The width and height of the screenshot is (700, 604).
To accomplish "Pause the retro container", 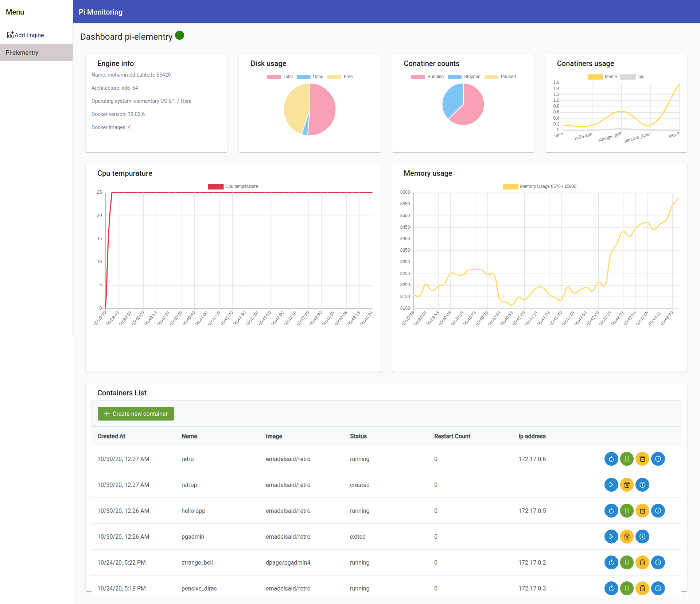I will pyautogui.click(x=627, y=459).
